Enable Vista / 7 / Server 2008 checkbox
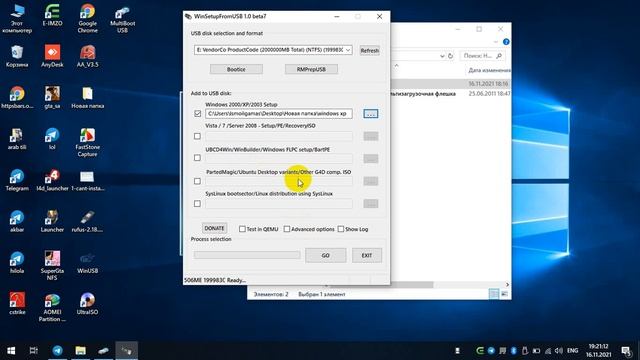This screenshot has width=640, height=360. tap(198, 136)
